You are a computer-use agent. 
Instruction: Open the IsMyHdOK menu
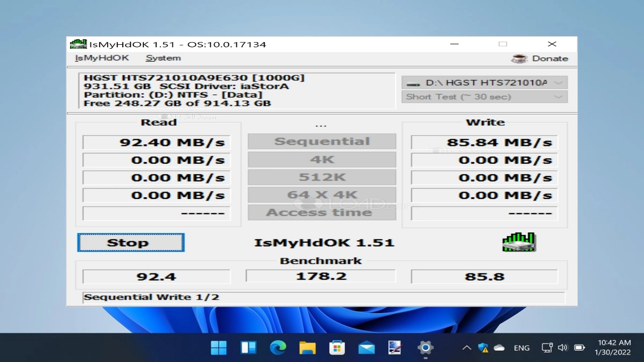point(102,58)
